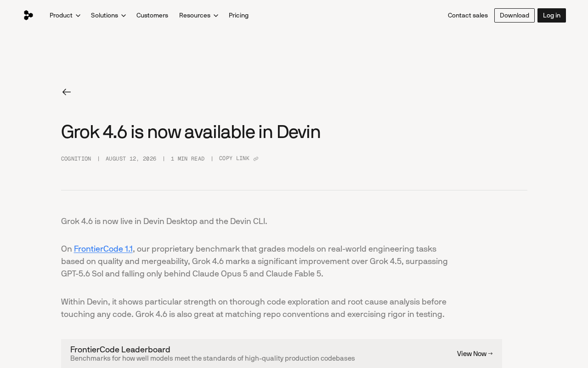Open the Product menu

(x=65, y=15)
